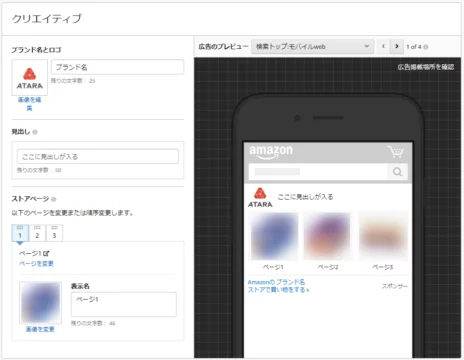Click the 1 of 4 preview counter
Viewport: 464px width, 360px height.
coord(414,47)
